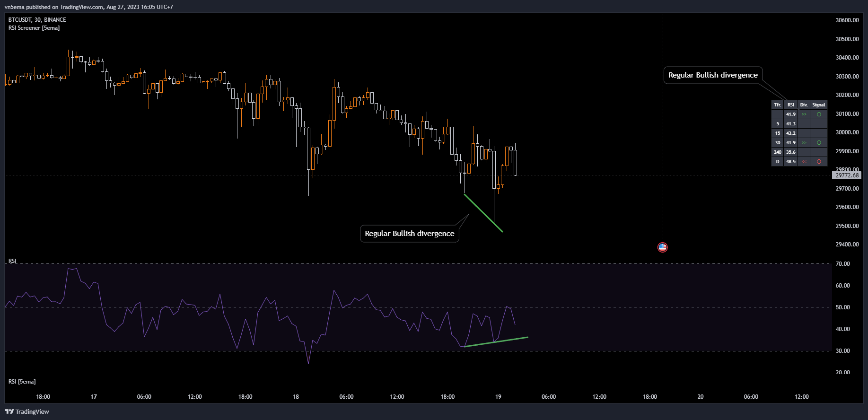Click the 30300.00 price axis label
The image size is (868, 420).
click(847, 77)
